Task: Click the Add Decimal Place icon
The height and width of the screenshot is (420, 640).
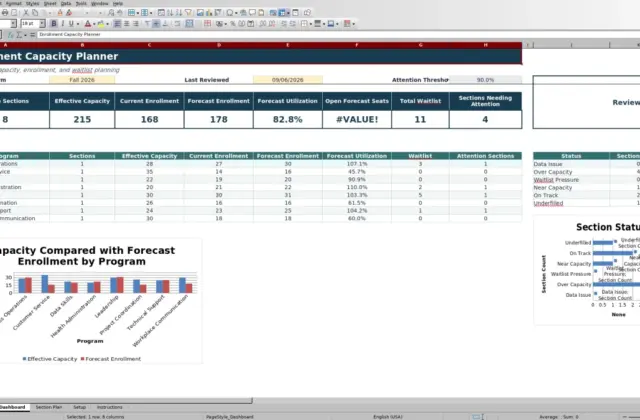Action: pos(262,24)
